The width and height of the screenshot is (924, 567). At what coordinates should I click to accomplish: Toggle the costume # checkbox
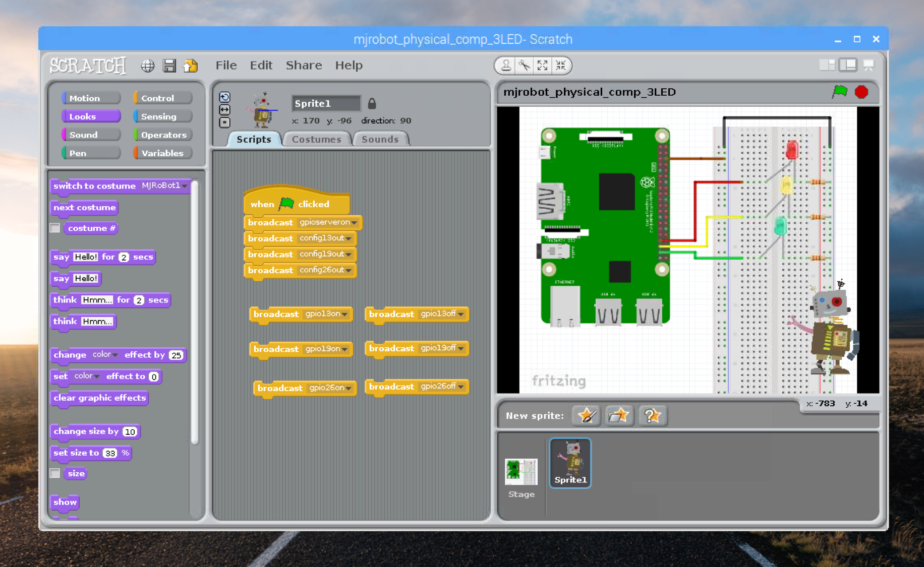pyautogui.click(x=54, y=228)
